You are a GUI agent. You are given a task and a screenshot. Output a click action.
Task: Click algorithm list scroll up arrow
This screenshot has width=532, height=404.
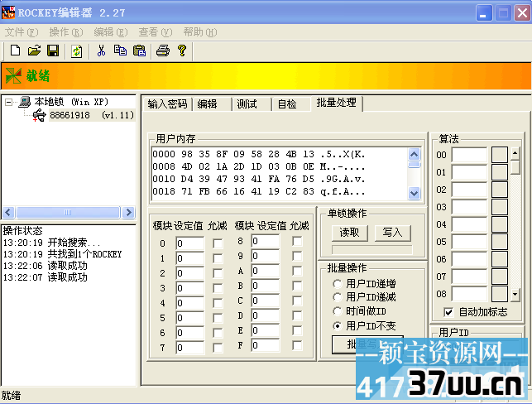515,153
